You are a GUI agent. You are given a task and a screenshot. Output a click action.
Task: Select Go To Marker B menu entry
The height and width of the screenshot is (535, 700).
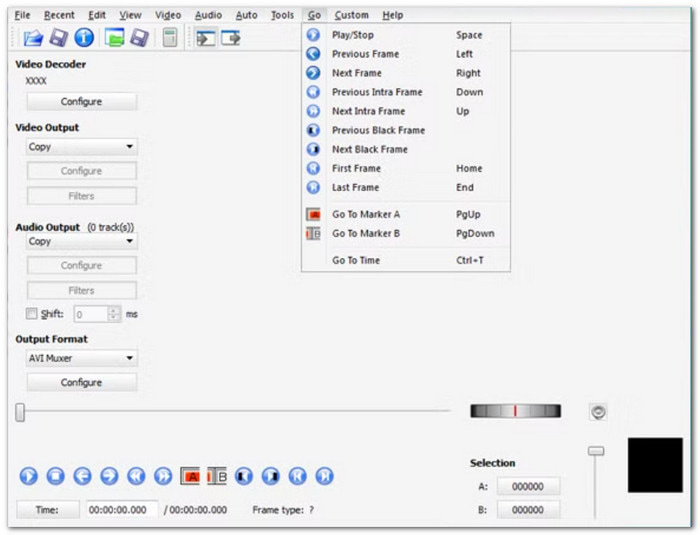[x=406, y=234]
